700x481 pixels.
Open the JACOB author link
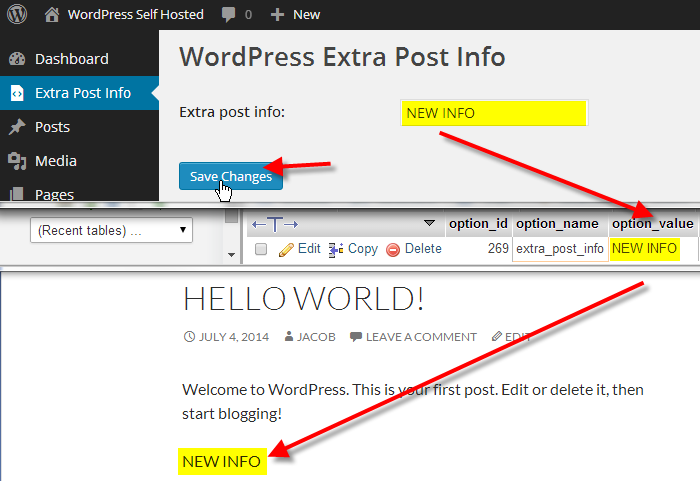[316, 337]
